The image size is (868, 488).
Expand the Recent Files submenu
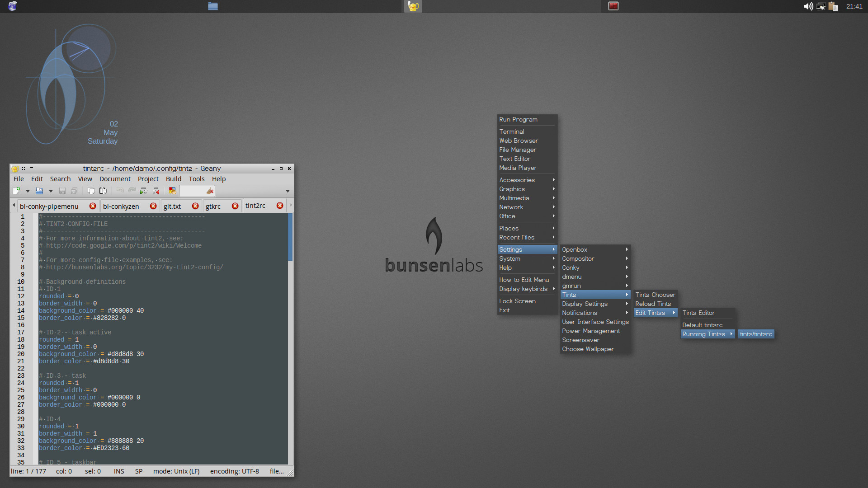coord(527,238)
